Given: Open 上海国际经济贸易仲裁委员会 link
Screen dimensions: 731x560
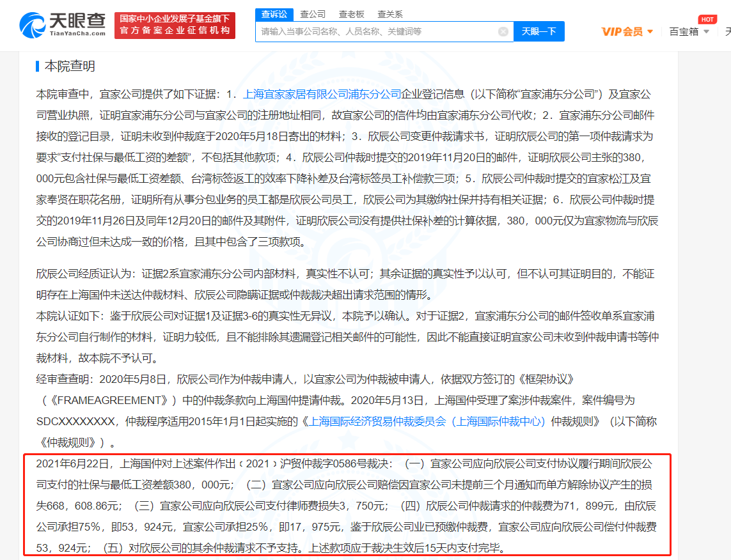Looking at the screenshot, I should (427, 421).
